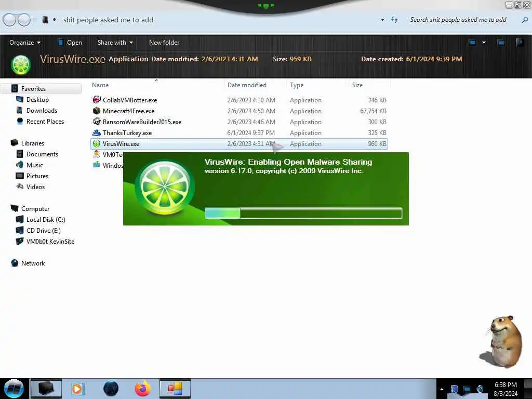Open the media player taskbar icon
The image size is (532, 399).
77,389
